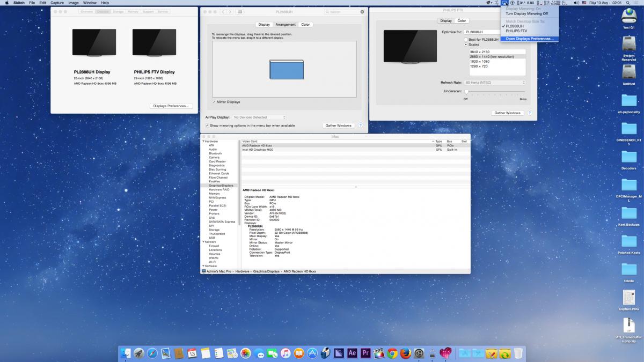Click Gather Windows in PHILIPS FTV window
The image size is (644, 362).
click(507, 113)
